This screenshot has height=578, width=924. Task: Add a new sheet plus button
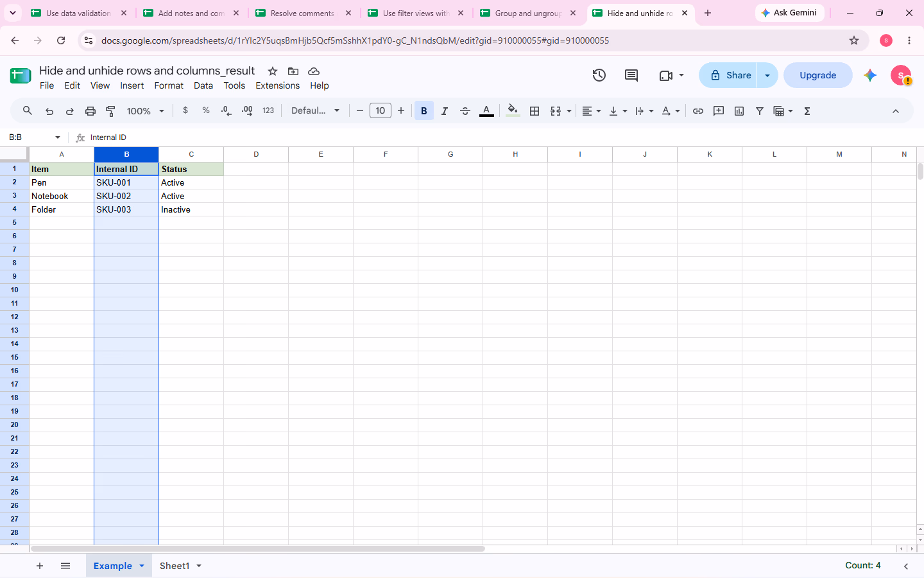(40, 566)
